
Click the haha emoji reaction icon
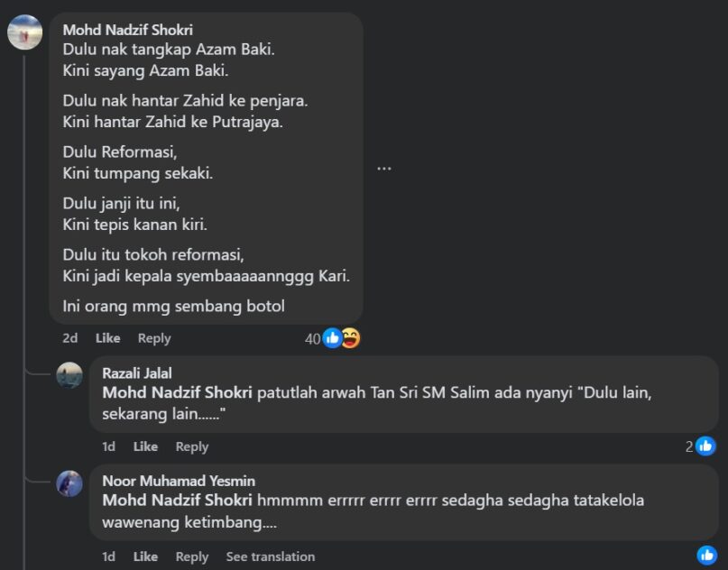click(350, 338)
